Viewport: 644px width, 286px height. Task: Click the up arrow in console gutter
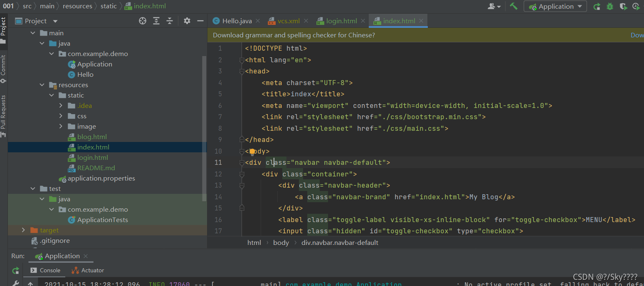point(30,284)
